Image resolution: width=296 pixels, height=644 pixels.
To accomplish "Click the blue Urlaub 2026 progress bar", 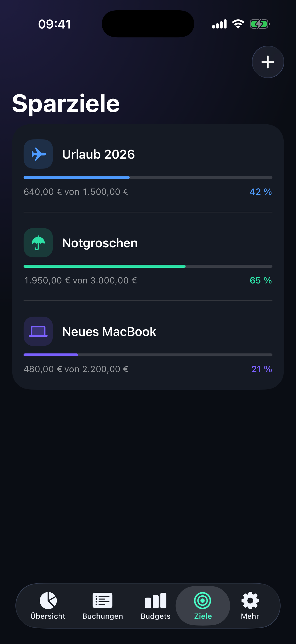I will [x=148, y=178].
